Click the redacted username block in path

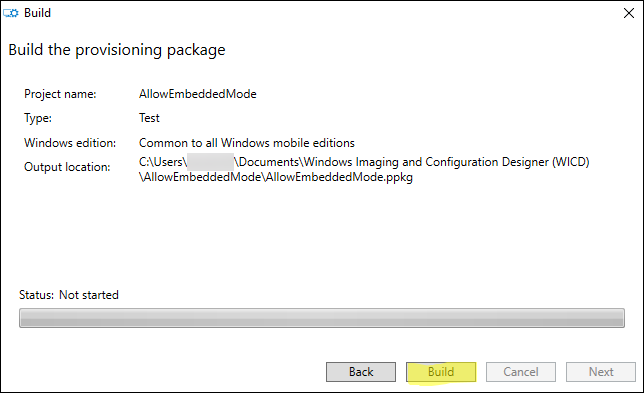210,162
